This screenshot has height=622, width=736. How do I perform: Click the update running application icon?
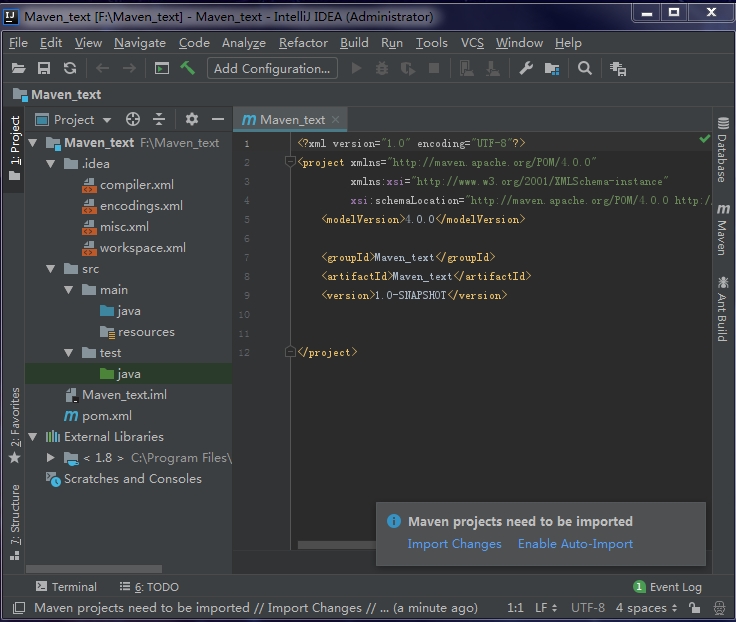click(x=467, y=69)
